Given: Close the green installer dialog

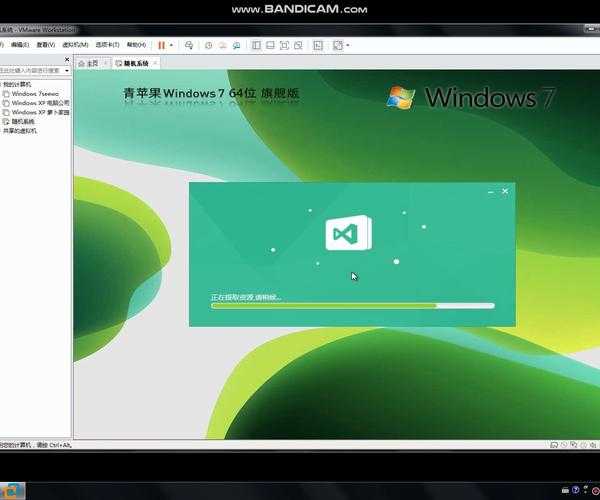Looking at the screenshot, I should (x=505, y=191).
